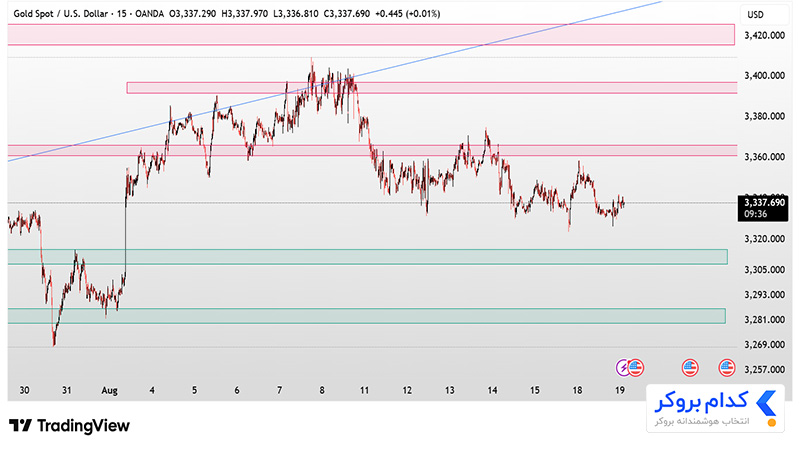The image size is (800, 450).
Task: Click the purple lightning event icon
Action: (x=623, y=367)
